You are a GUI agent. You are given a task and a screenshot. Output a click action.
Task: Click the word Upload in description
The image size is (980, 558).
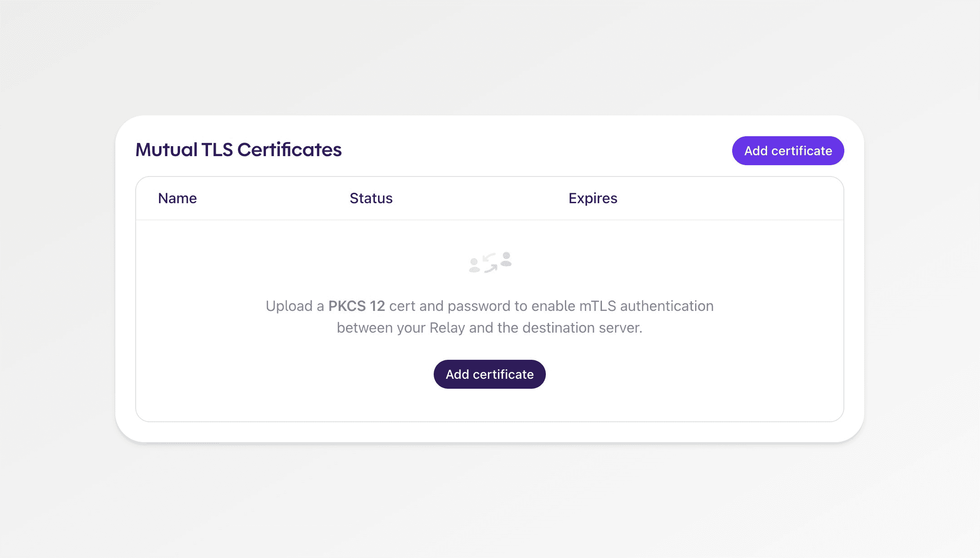pos(289,306)
